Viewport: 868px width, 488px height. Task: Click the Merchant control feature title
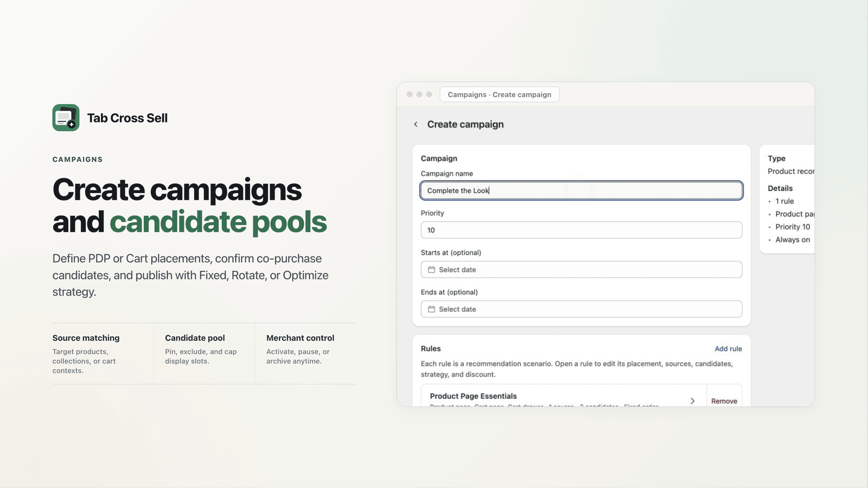(300, 338)
